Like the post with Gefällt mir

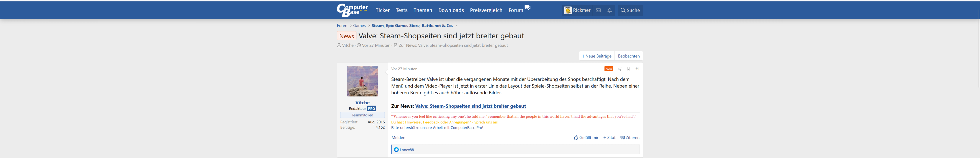coord(586,138)
